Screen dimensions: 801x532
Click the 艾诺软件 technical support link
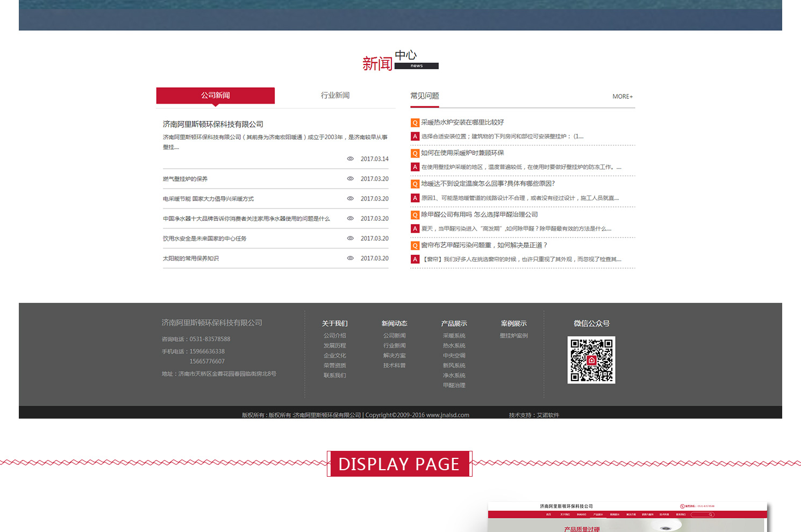(x=548, y=415)
